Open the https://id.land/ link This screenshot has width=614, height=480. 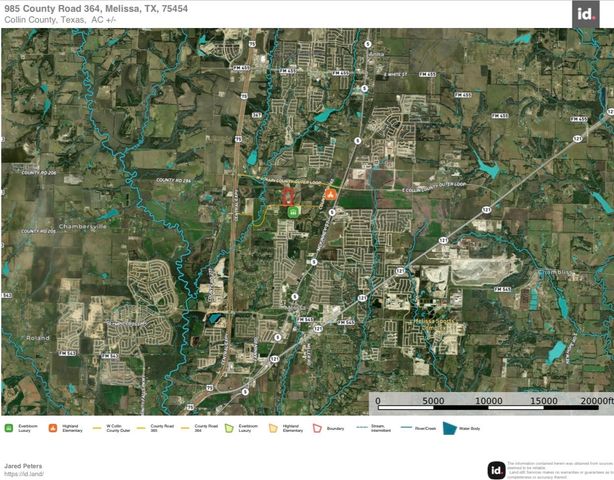tap(24, 474)
